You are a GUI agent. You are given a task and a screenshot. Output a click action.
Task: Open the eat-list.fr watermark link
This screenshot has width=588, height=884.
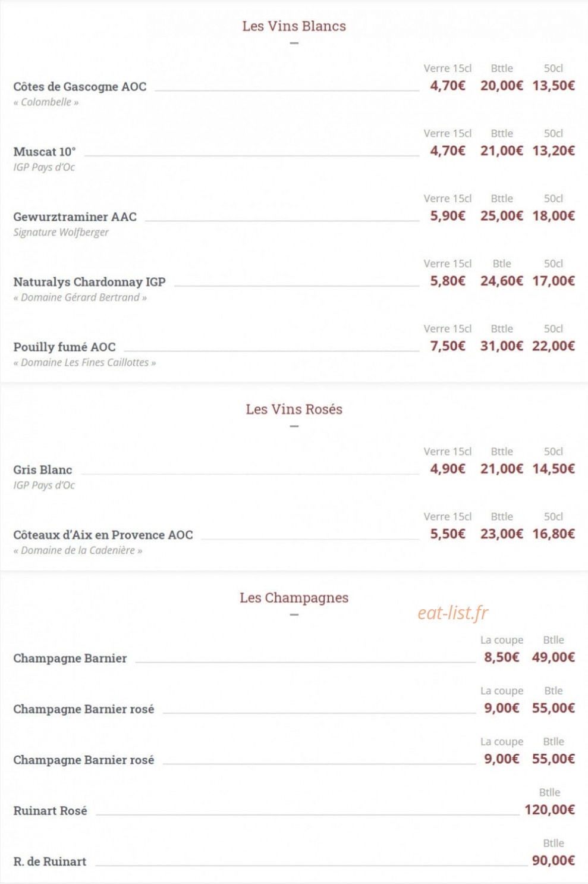pos(452,613)
